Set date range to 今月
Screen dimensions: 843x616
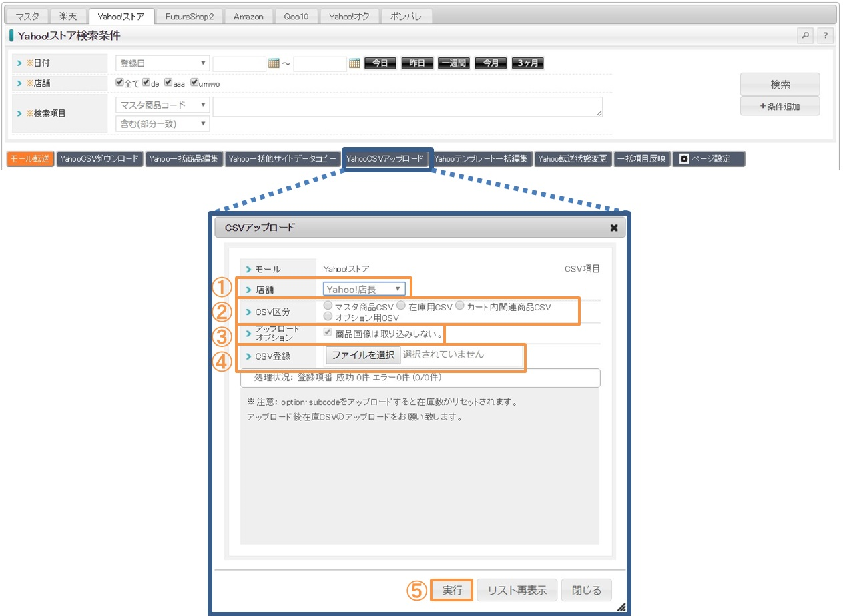pos(491,63)
